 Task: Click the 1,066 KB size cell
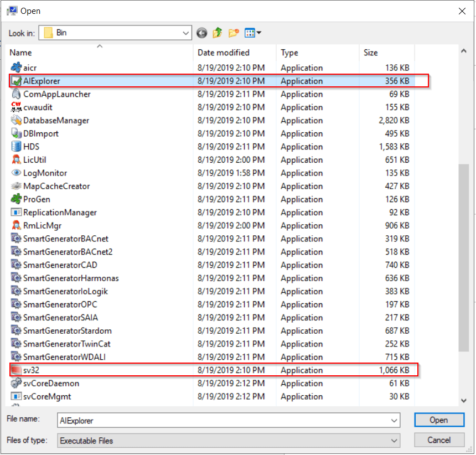pos(394,370)
